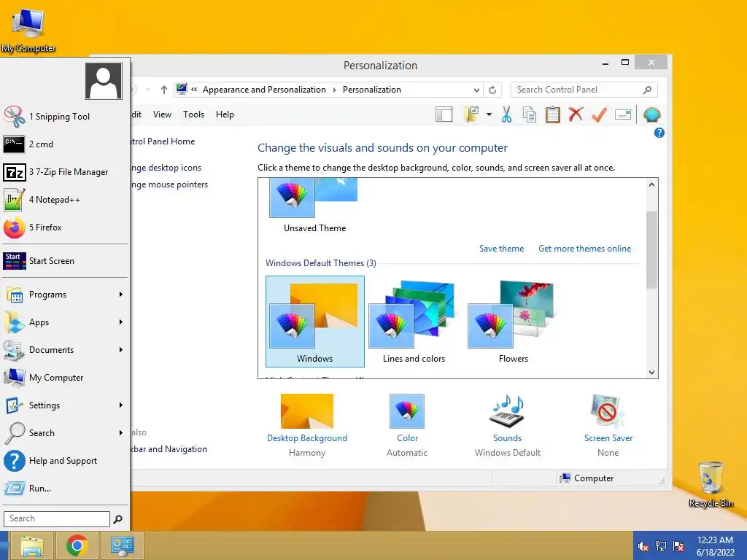Screen dimensions: 747x560
Task: Click the shell globe toolbar icon
Action: pyautogui.click(x=651, y=114)
